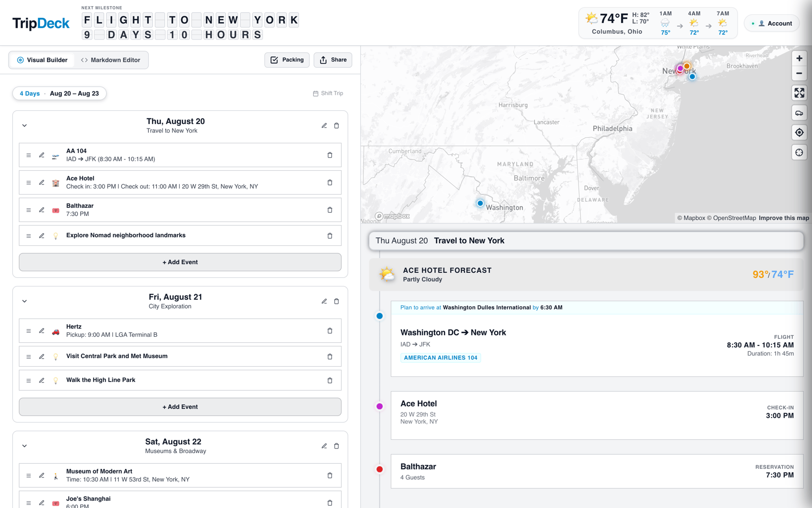Viewport: 812px width, 508px height.
Task: Grab the drag handle for AA 104
Action: click(x=28, y=155)
